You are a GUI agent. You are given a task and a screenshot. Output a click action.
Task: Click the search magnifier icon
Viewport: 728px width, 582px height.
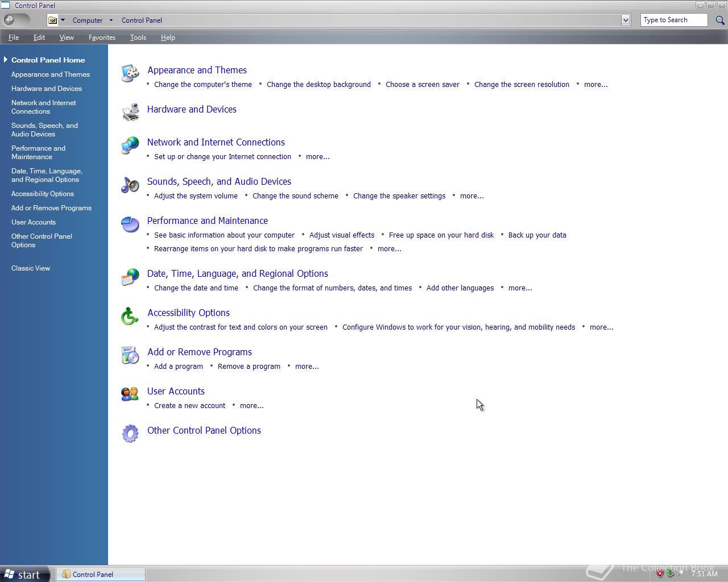pos(719,20)
